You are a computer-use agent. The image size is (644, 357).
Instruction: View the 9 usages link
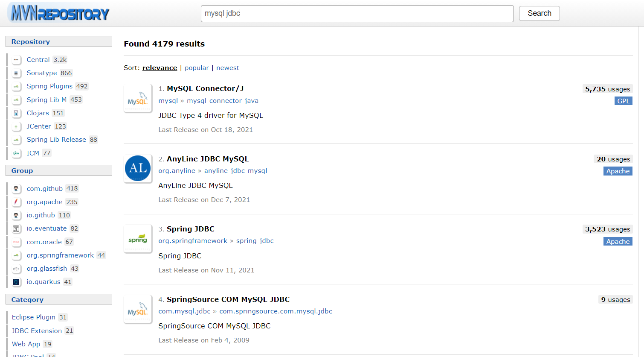[x=615, y=300]
